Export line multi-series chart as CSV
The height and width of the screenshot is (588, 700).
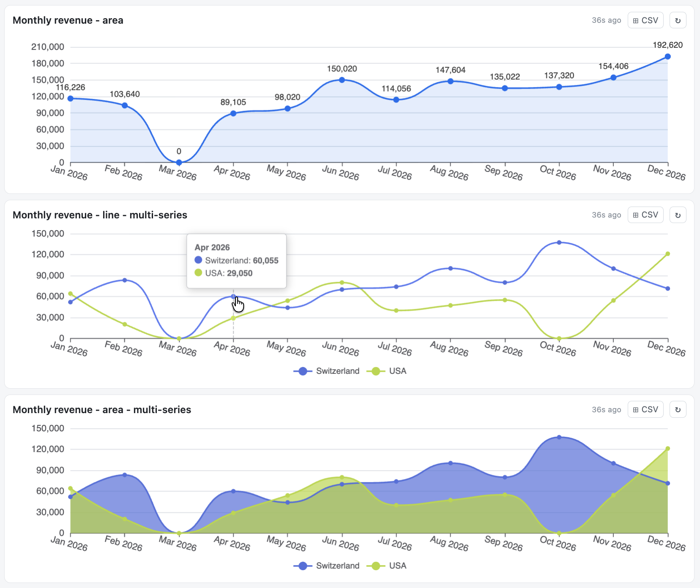645,215
